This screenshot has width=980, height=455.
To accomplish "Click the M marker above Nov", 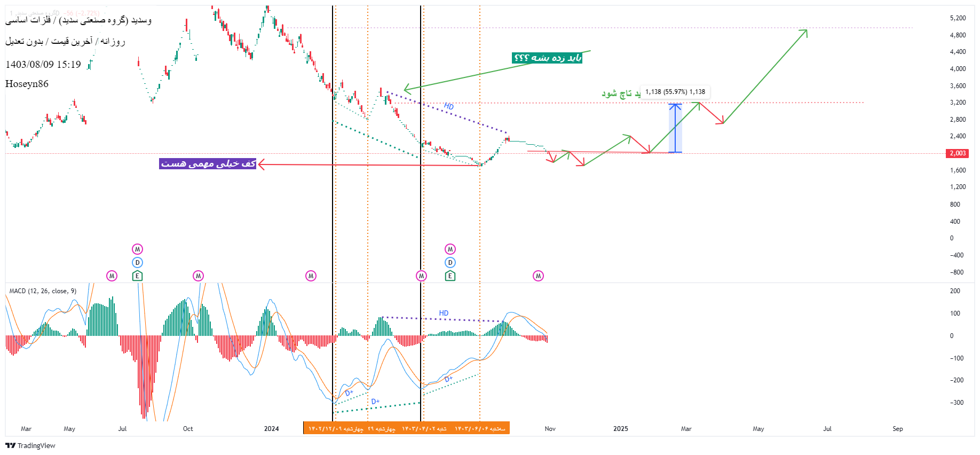I will click(x=538, y=276).
